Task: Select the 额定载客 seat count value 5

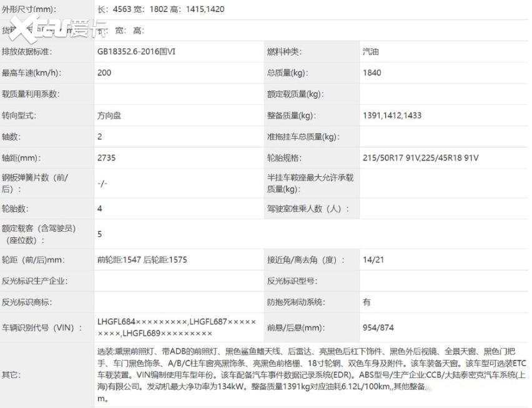Action: coord(100,234)
